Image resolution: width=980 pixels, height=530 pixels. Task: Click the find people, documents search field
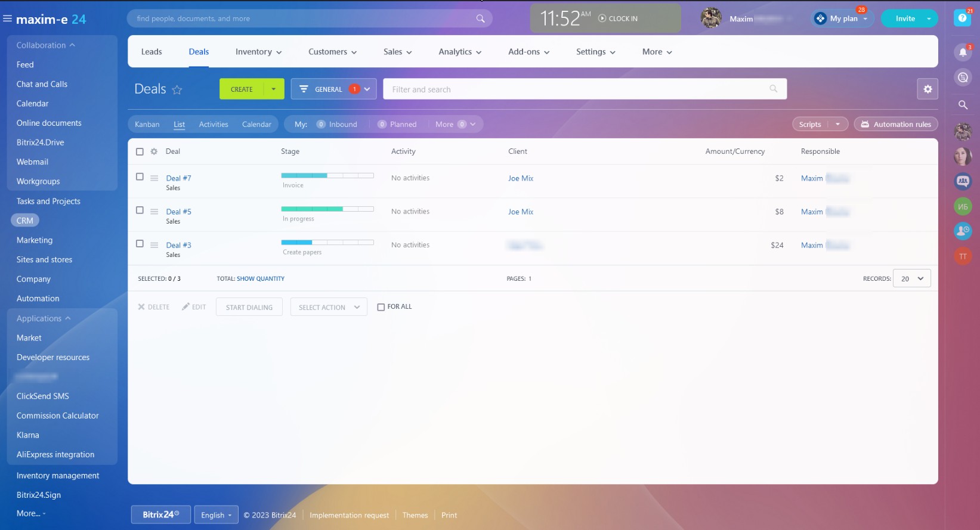click(x=310, y=18)
